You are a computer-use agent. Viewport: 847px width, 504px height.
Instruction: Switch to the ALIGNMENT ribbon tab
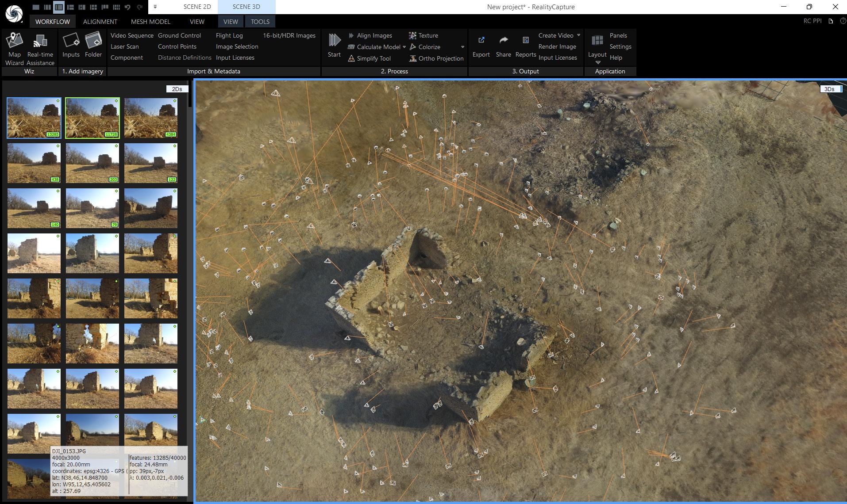pyautogui.click(x=100, y=21)
